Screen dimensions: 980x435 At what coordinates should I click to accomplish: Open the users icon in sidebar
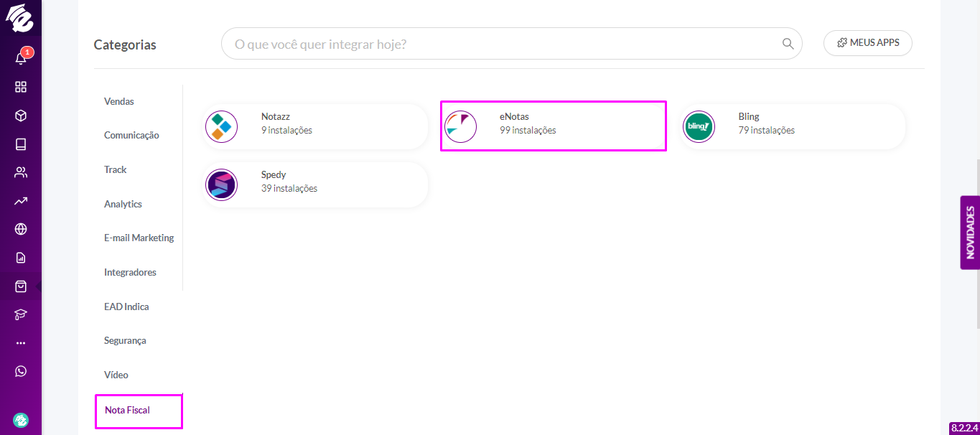pos(21,172)
